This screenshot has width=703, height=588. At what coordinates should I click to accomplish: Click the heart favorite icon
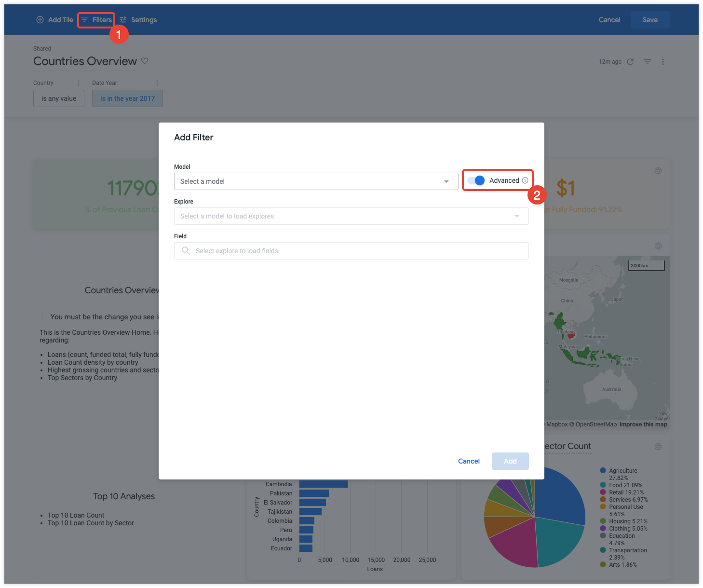pos(145,61)
